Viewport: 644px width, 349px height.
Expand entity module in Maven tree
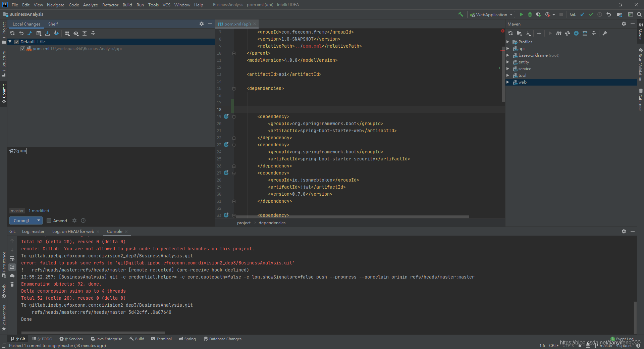click(x=508, y=62)
